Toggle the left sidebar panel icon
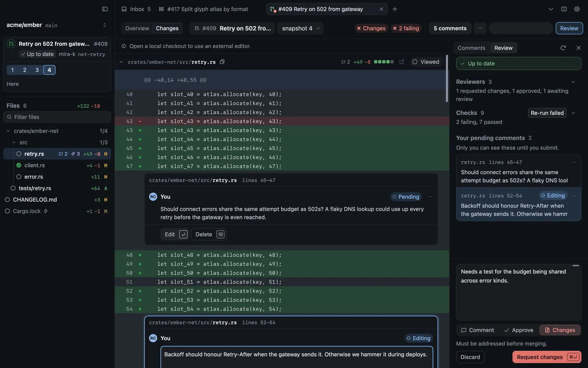 [105, 9]
